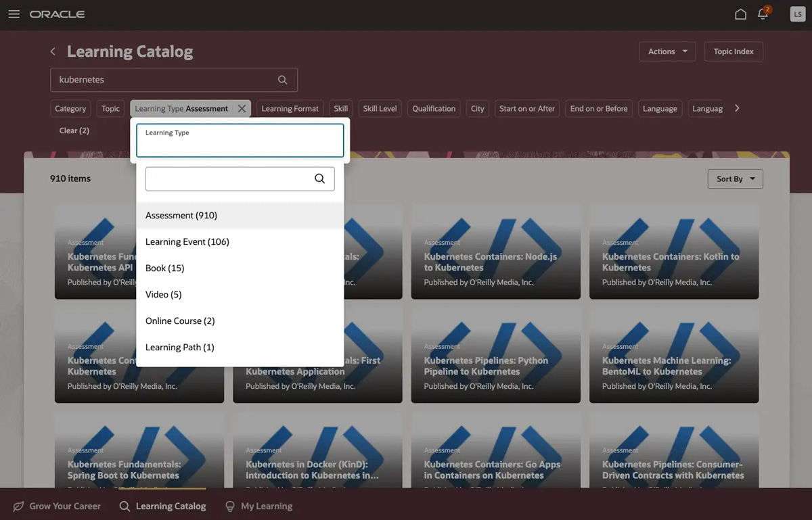This screenshot has width=812, height=520.
Task: Open the Topic filter
Action: 111,108
